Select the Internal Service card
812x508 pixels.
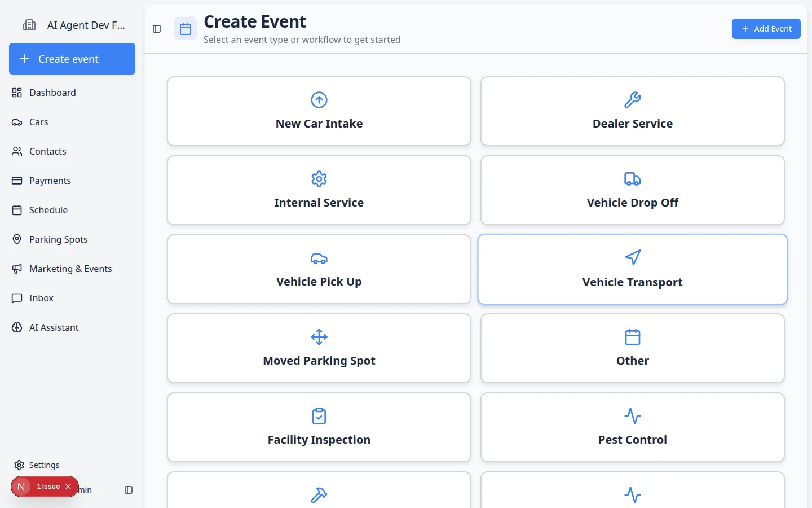click(319, 190)
